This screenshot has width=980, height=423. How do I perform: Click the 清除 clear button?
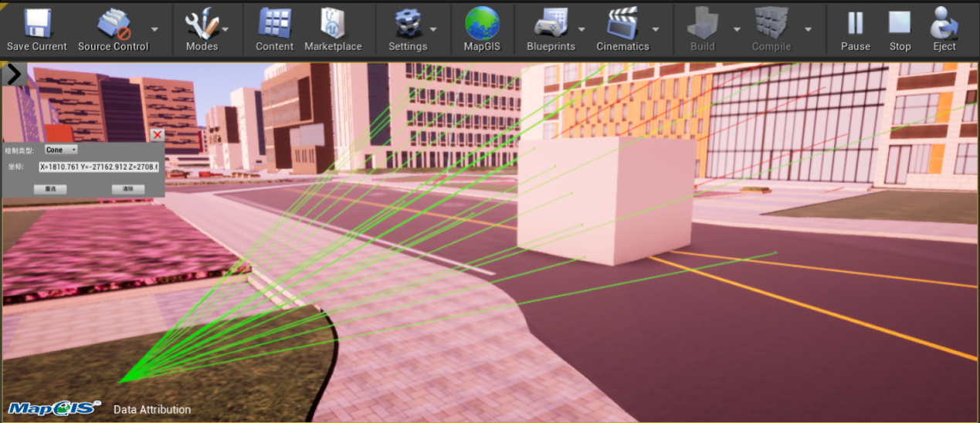coord(128,189)
